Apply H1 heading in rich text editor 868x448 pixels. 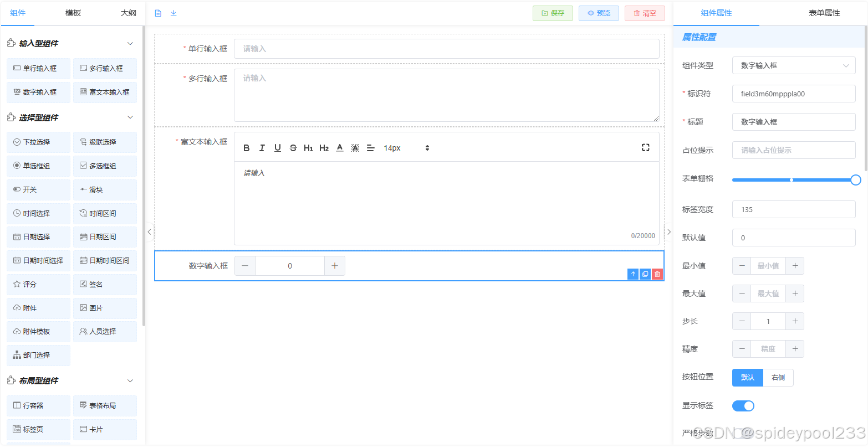tap(309, 148)
